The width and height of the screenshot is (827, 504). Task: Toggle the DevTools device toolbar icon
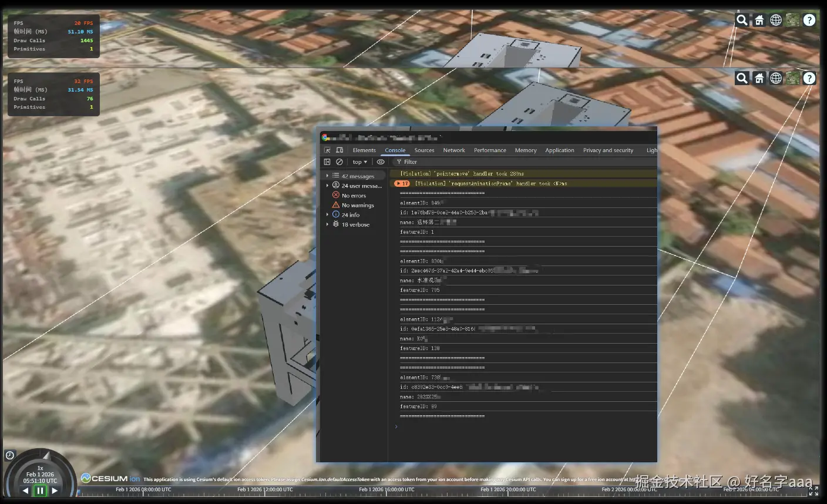[x=339, y=150]
